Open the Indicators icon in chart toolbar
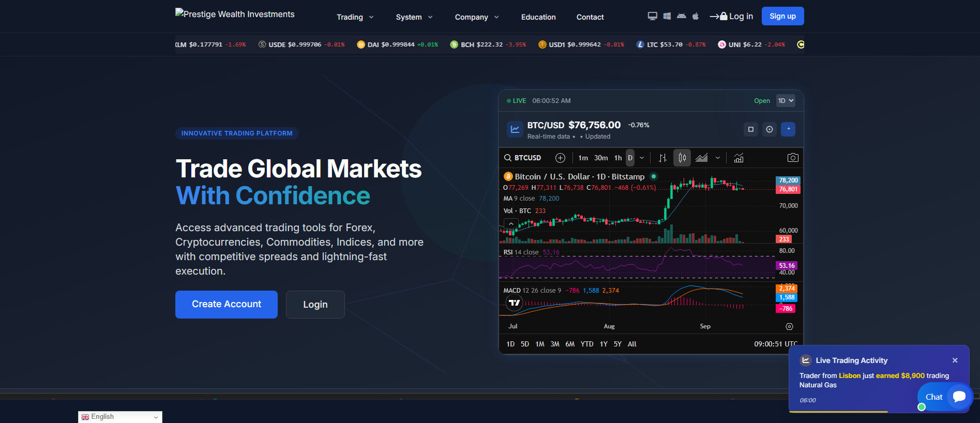This screenshot has width=980, height=423. 738,158
